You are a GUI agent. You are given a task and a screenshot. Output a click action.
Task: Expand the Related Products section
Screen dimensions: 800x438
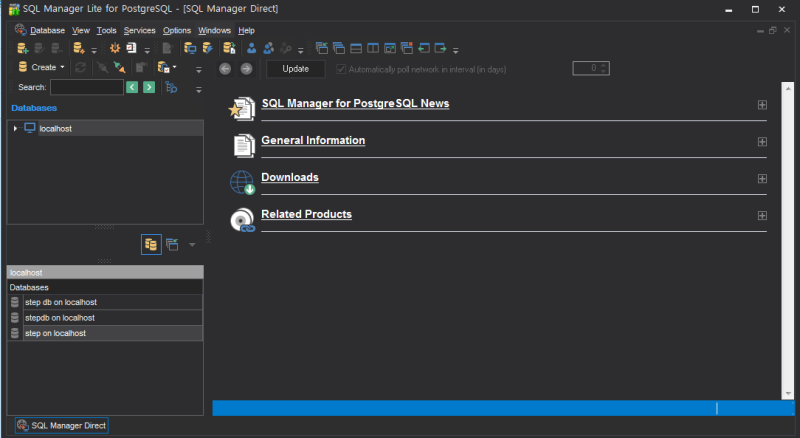tap(762, 215)
